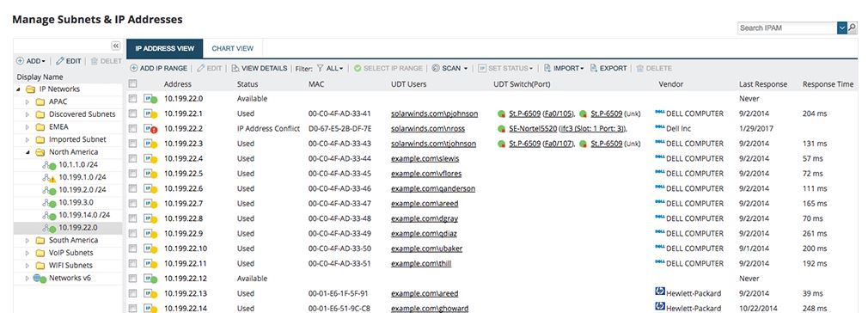The width and height of the screenshot is (868, 313).
Task: Click the 1/29/2017 last response value
Action: point(755,128)
